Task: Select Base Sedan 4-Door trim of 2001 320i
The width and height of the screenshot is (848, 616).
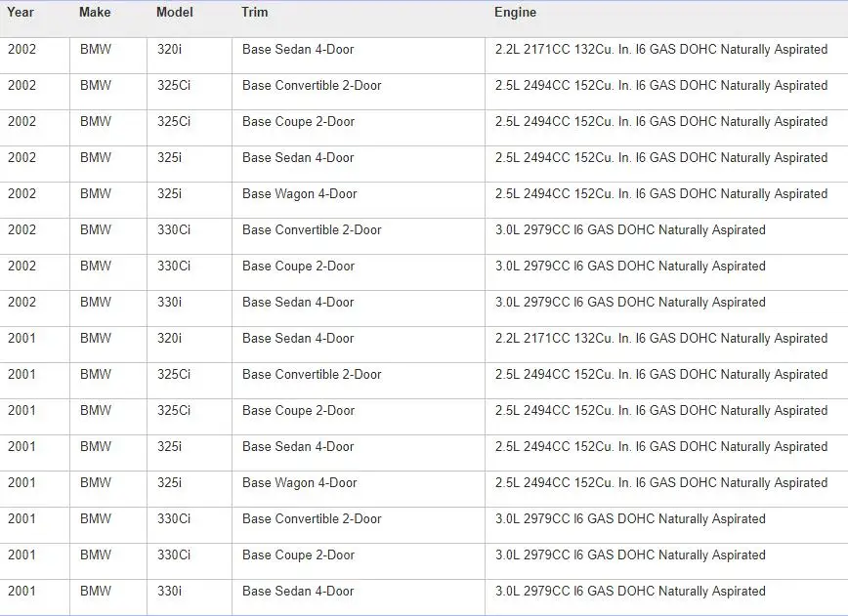Action: 298,338
